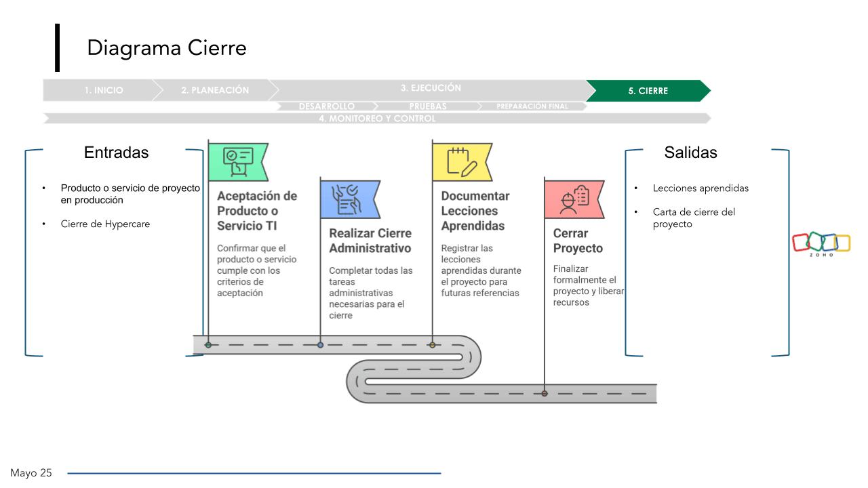Screen dimensions: 868x488
Task: Click the red worker clipboard flag icon
Action: point(573,199)
